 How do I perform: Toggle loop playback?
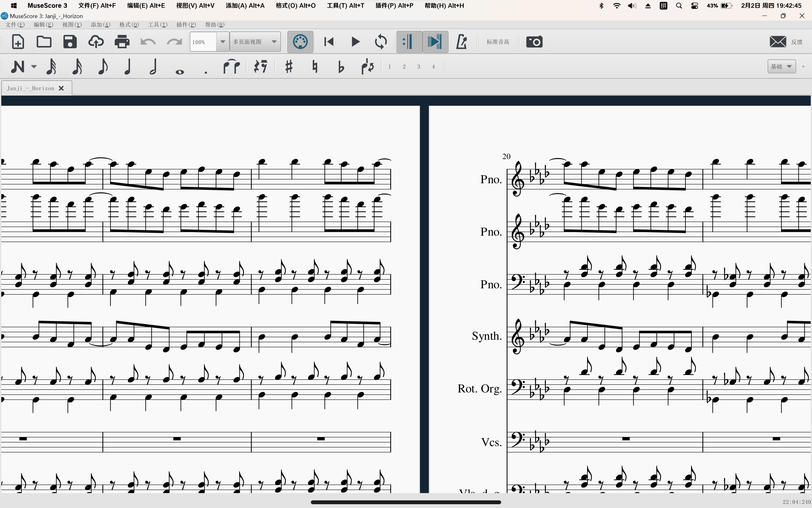coord(381,42)
